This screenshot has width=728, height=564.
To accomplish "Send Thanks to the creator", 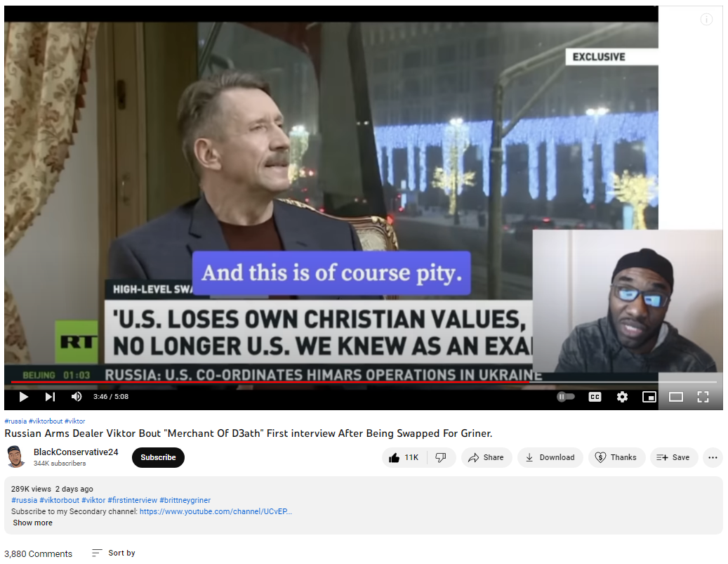I will [616, 458].
